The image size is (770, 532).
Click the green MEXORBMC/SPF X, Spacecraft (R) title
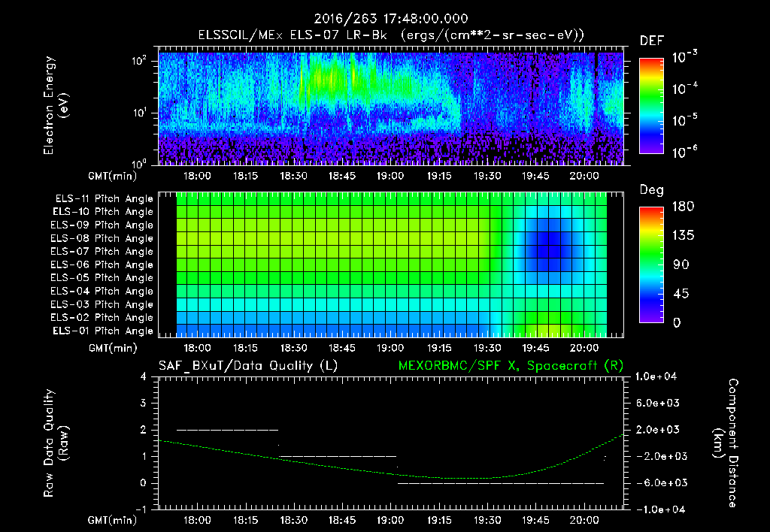click(511, 366)
